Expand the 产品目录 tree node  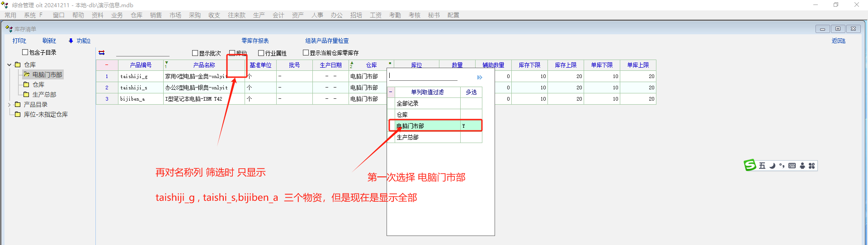(9, 105)
